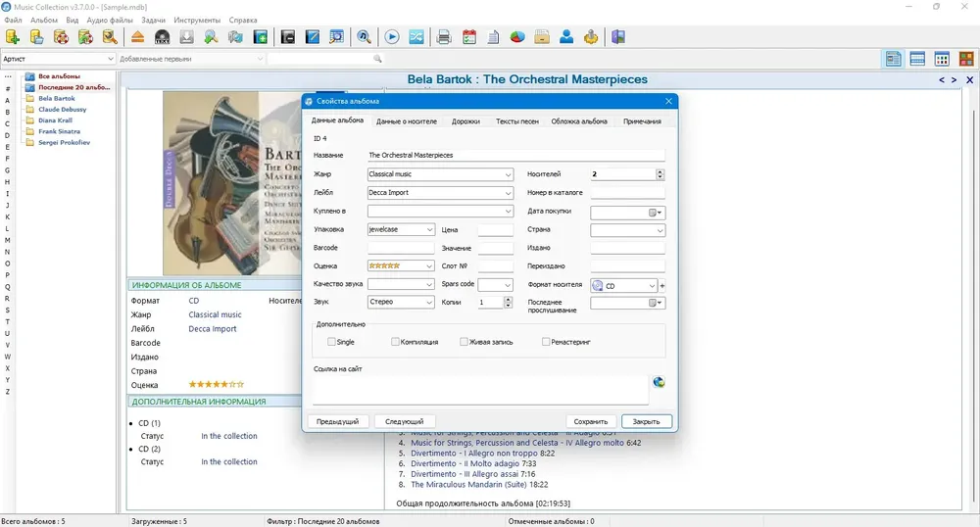
Task: Switch to the Дорожки tab
Action: point(465,121)
